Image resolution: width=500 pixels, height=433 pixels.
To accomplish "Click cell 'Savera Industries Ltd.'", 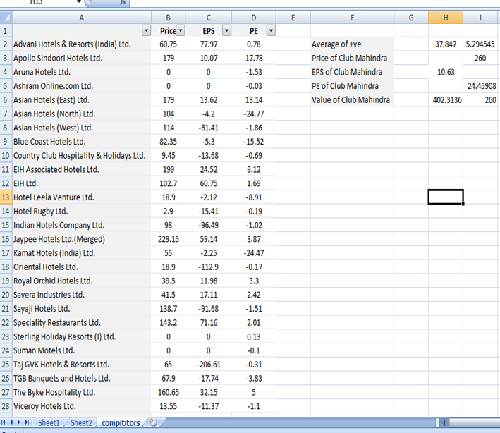I will (x=82, y=295).
